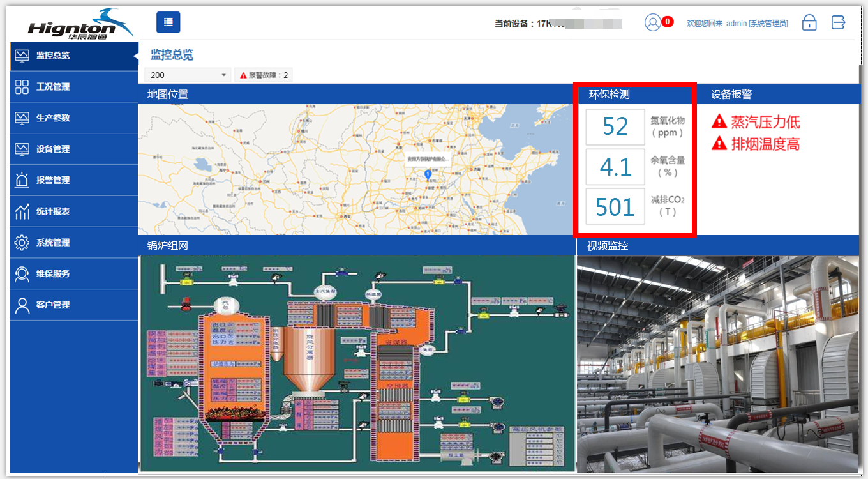Select 设备管理 from the sidebar
868x479 pixels.
pyautogui.click(x=53, y=149)
